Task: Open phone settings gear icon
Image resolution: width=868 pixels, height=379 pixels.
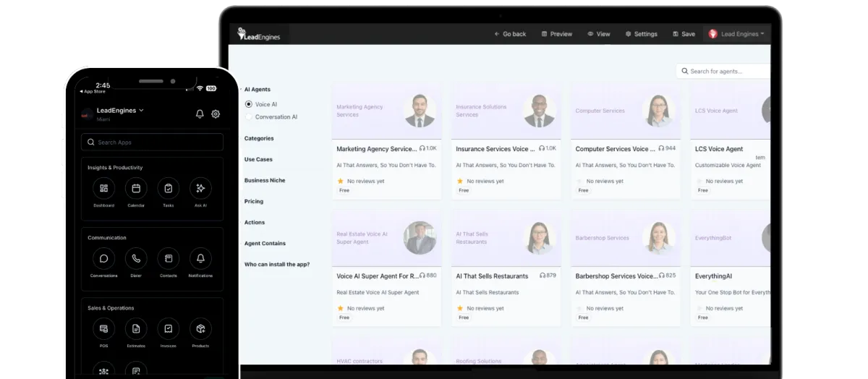Action: (216, 114)
